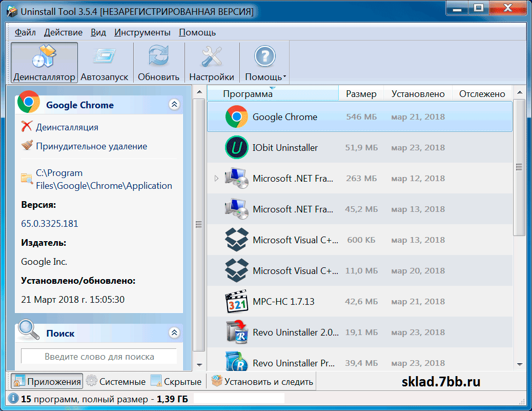Click Установить и следить button
Image resolution: width=532 pixels, height=411 pixels.
tap(262, 381)
